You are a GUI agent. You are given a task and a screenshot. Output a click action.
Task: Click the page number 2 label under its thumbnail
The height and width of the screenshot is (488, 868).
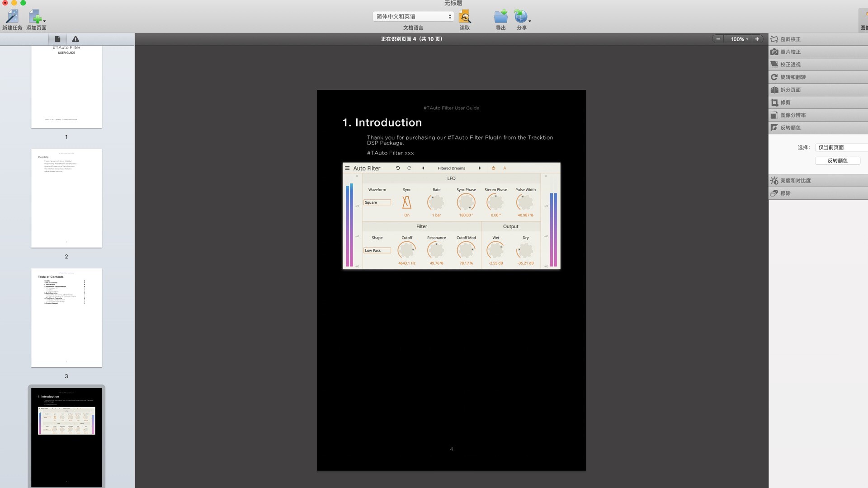[66, 256]
